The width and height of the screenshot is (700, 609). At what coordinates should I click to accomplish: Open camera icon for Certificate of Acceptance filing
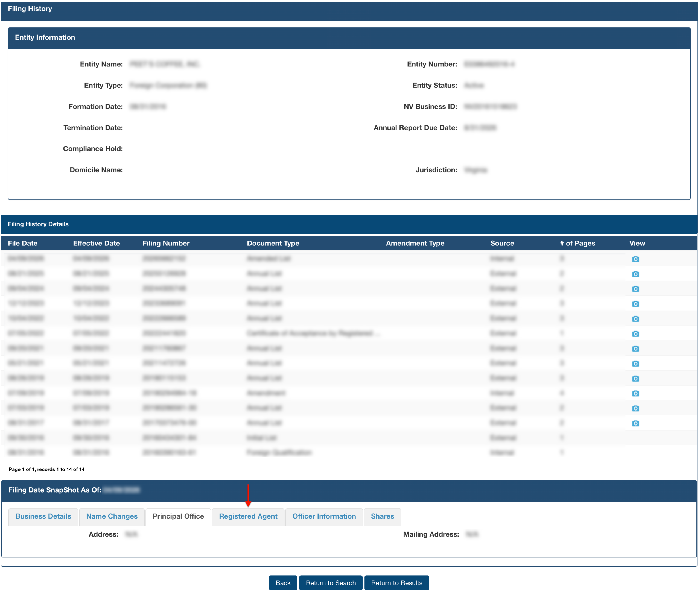pyautogui.click(x=635, y=334)
